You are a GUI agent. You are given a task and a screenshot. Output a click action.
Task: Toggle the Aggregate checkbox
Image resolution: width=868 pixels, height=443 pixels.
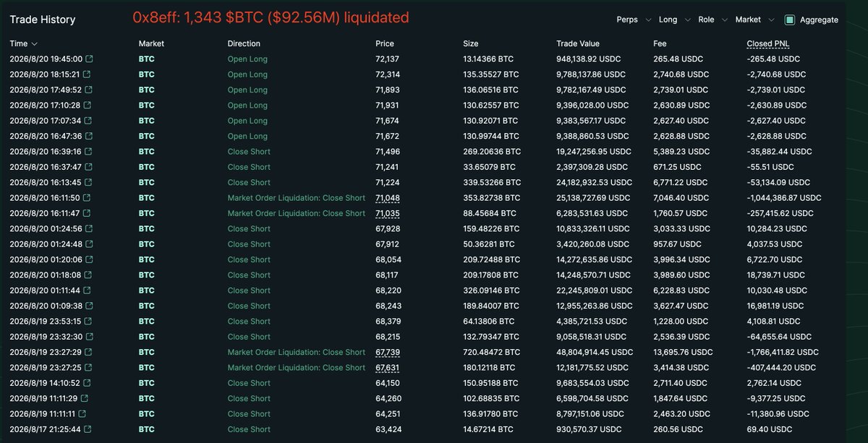[x=790, y=20]
